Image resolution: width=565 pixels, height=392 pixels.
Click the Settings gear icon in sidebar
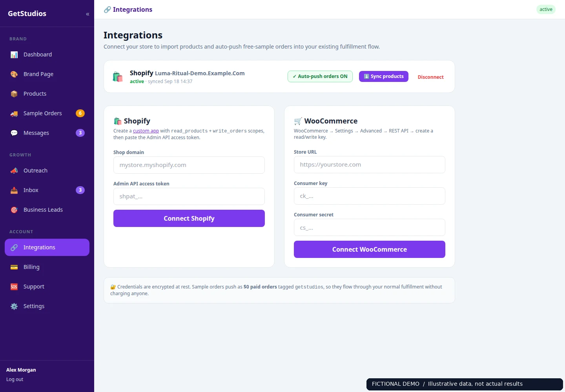[14, 306]
